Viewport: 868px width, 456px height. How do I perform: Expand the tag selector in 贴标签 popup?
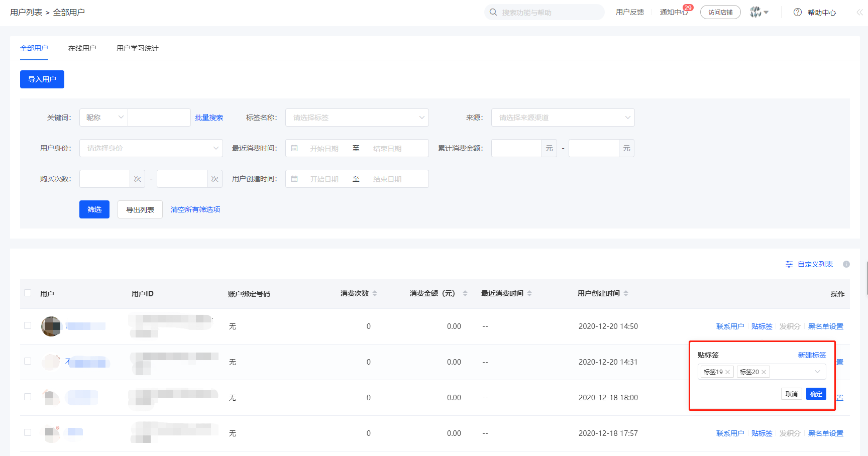(762, 372)
